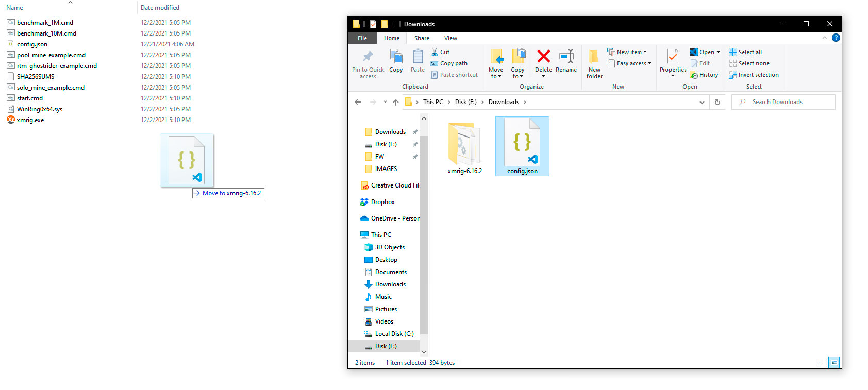Image resolution: width=868 pixels, height=390 pixels.
Task: Open Pictures in navigation pane
Action: (386, 309)
